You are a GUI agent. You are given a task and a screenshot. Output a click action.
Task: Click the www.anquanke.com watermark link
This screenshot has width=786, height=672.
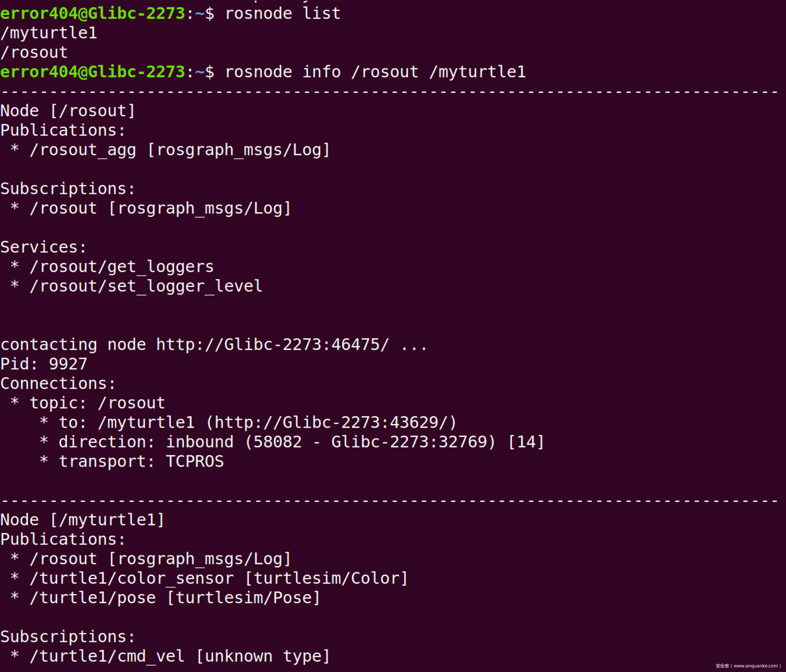point(755,666)
